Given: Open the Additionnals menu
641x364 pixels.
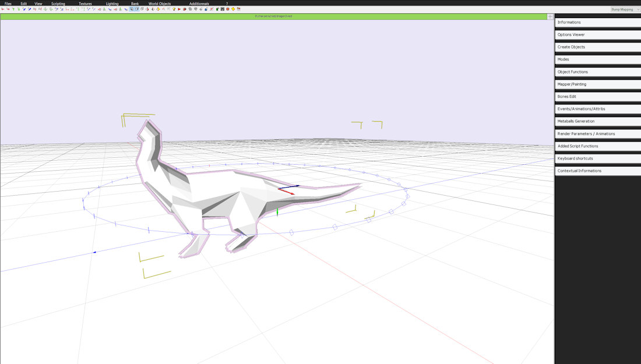Looking at the screenshot, I should [199, 3].
